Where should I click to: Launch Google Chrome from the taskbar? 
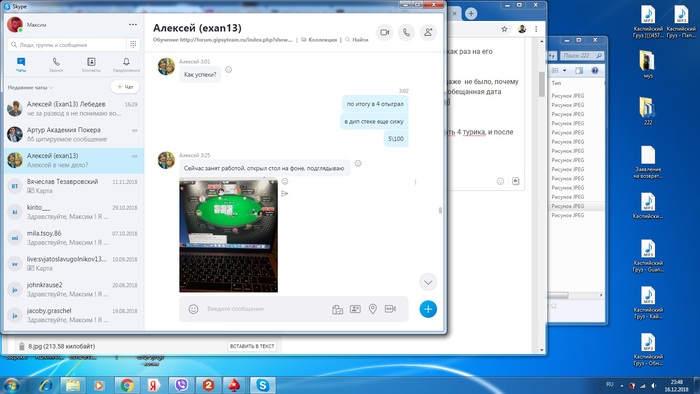pyautogui.click(x=127, y=385)
